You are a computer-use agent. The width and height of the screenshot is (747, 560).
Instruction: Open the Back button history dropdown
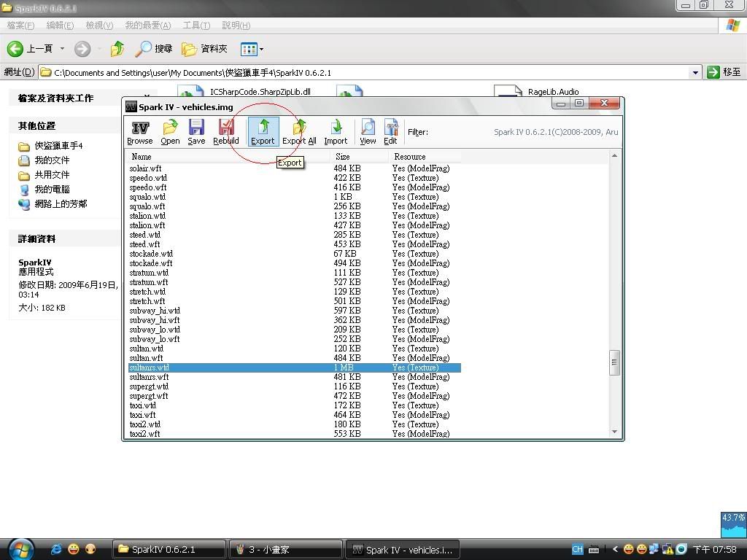62,49
